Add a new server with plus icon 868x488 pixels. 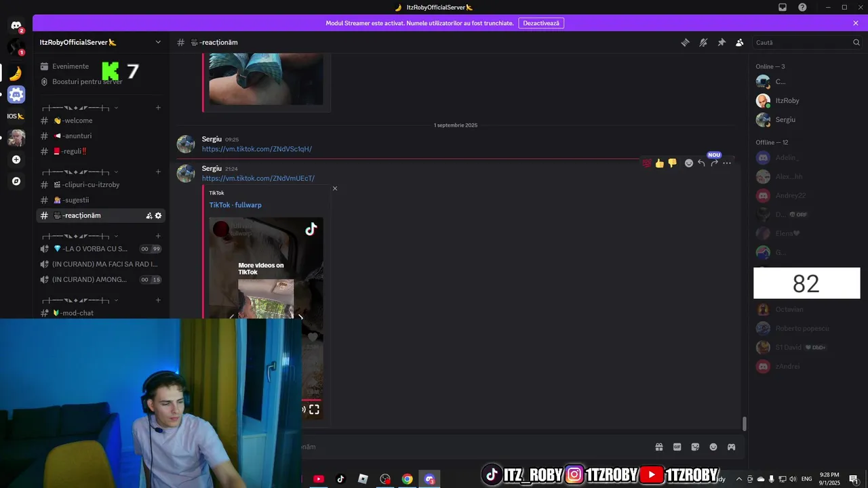pos(16,160)
